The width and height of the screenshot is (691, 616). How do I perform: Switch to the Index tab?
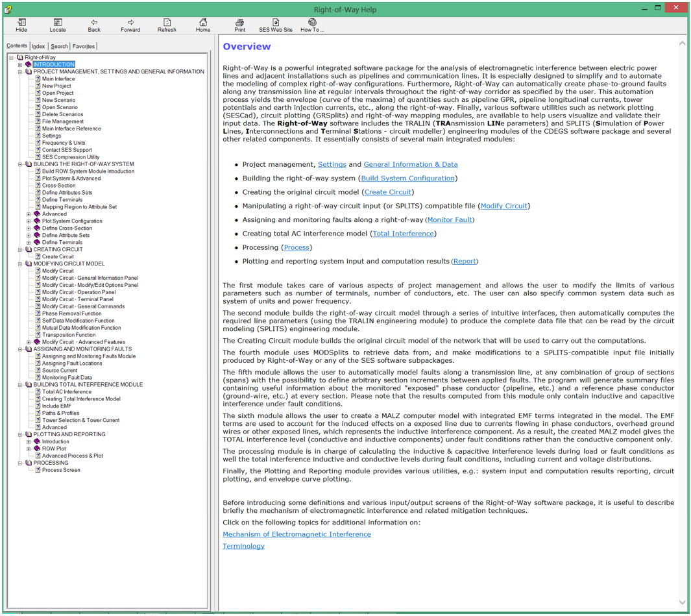(x=39, y=47)
